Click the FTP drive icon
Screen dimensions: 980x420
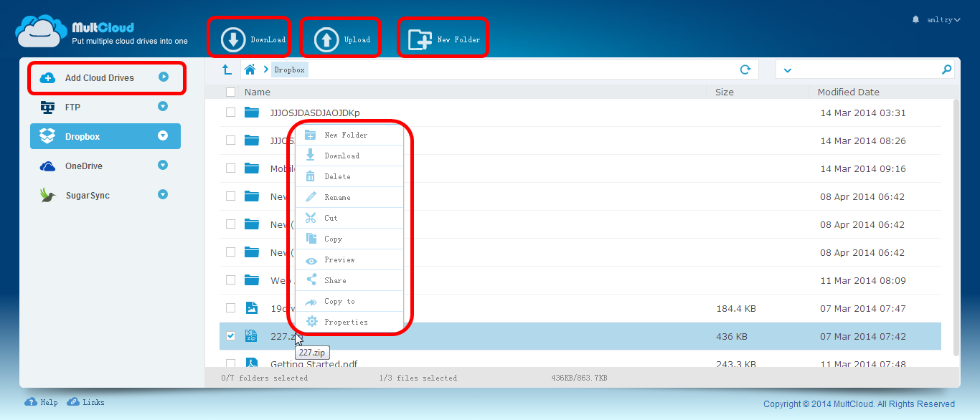47,107
